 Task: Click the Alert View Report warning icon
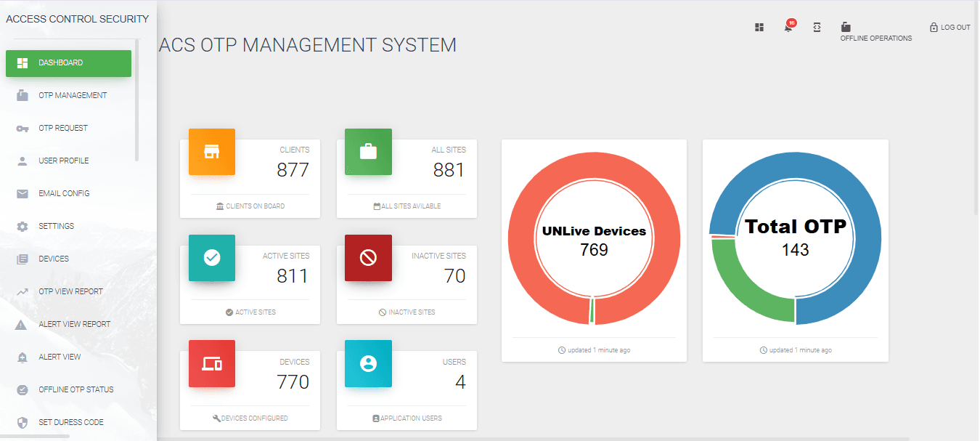(x=21, y=324)
